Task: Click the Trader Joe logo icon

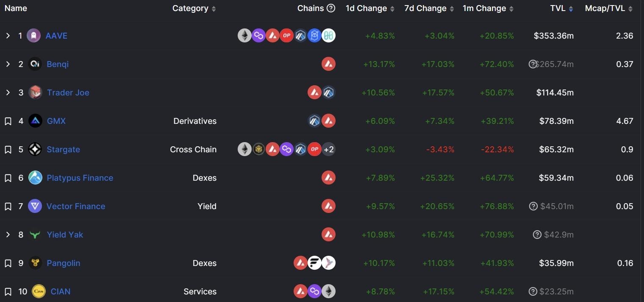Action: click(35, 92)
